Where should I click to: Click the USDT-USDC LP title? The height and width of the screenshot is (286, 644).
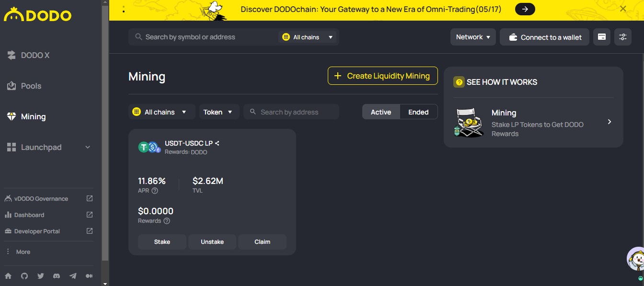(189, 143)
